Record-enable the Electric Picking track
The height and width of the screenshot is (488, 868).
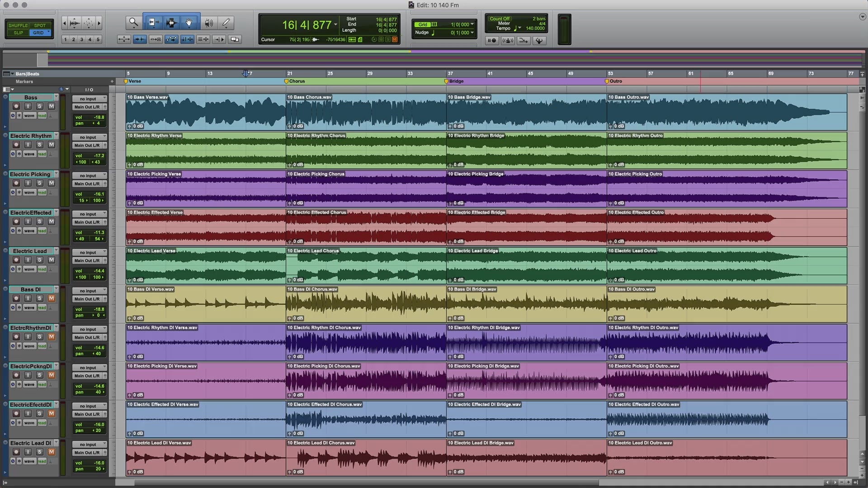pos(16,183)
